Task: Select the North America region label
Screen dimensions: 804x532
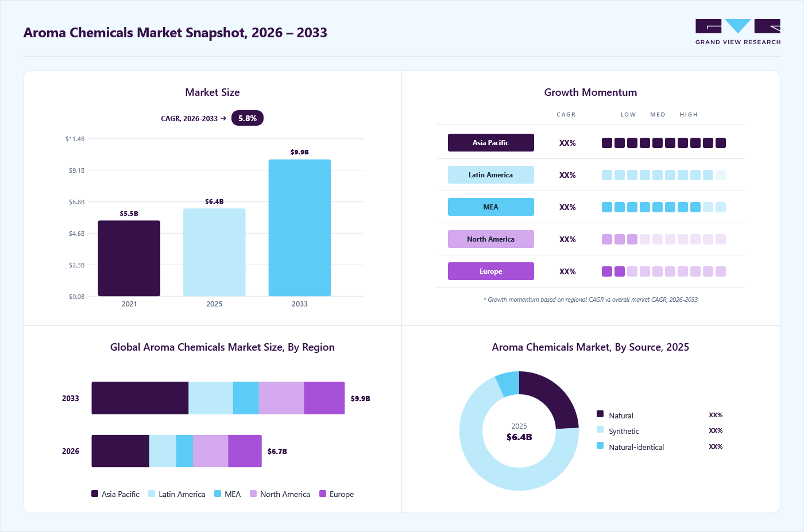Action: (491, 239)
